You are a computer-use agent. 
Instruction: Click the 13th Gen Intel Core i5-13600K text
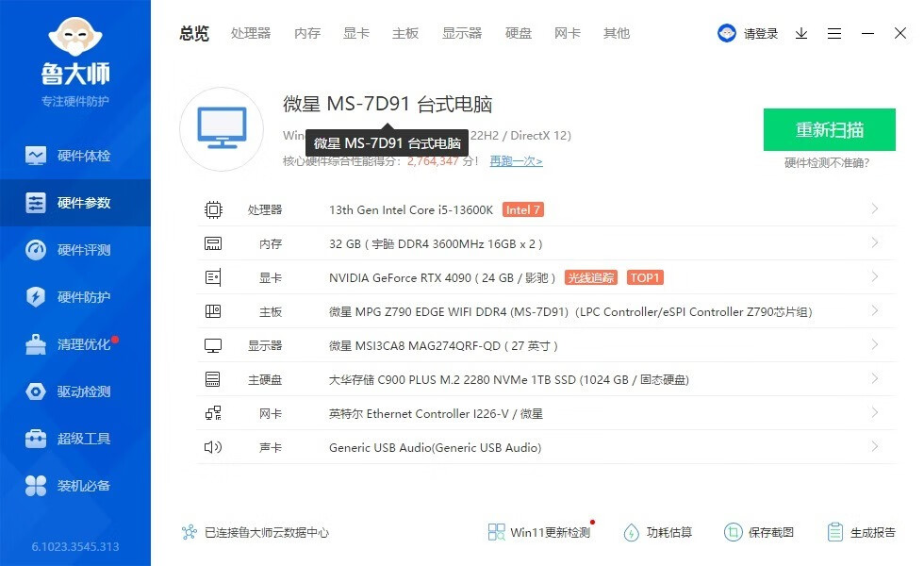tap(411, 209)
